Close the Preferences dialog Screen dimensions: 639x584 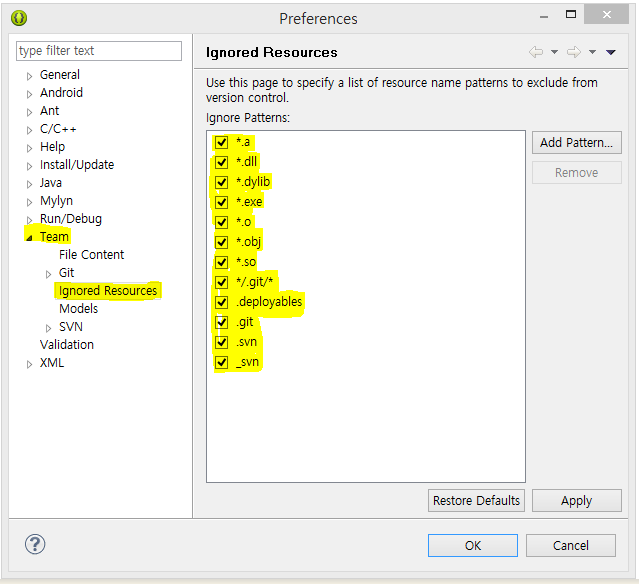[606, 15]
